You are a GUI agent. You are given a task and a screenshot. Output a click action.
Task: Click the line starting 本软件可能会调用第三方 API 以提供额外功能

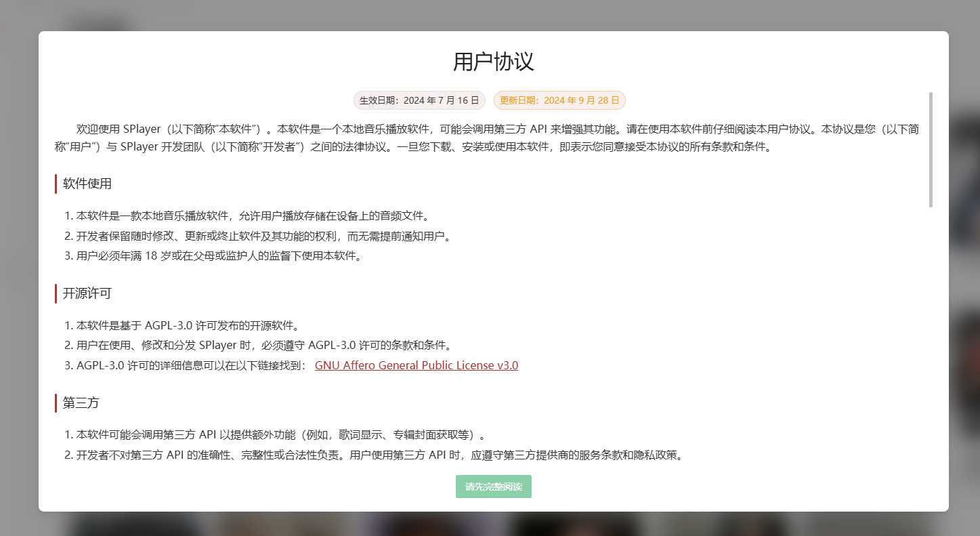tap(280, 434)
